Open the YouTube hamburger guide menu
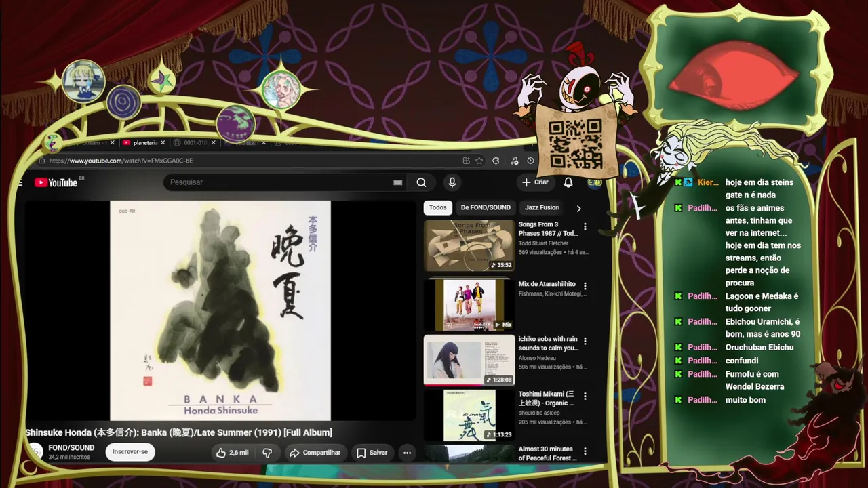The image size is (868, 488). tap(20, 182)
